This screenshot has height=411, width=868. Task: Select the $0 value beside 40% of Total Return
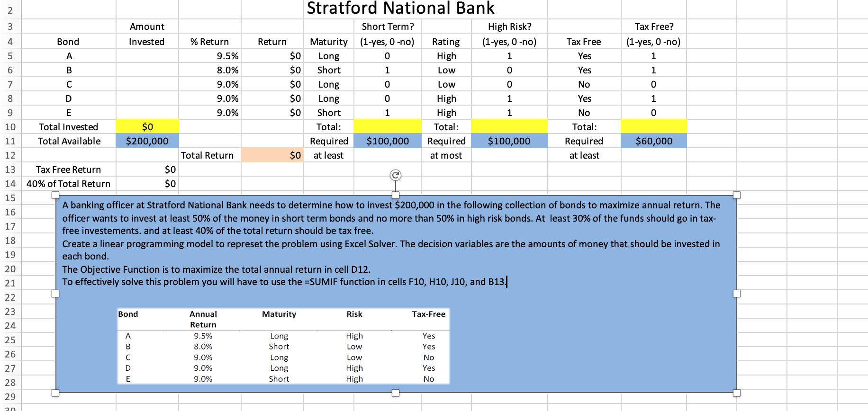(147, 184)
